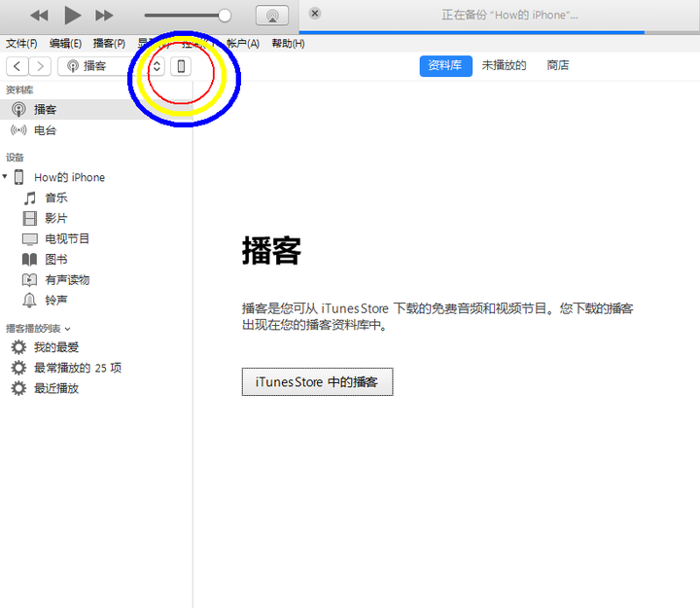The width and height of the screenshot is (700, 608).
Task: Start playback with the play button
Action: [x=72, y=16]
